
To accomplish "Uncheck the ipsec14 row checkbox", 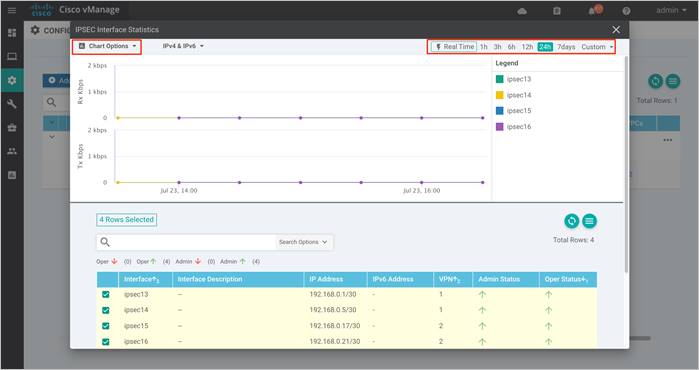I will coord(106,310).
